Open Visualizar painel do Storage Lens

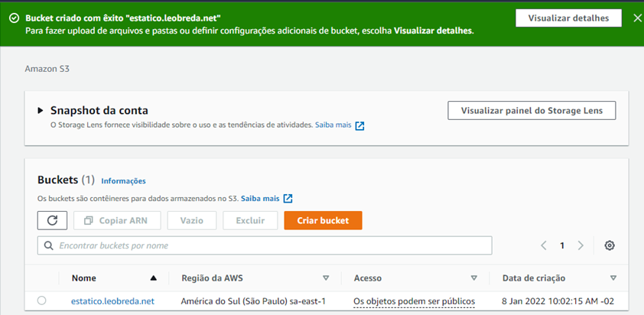click(532, 110)
